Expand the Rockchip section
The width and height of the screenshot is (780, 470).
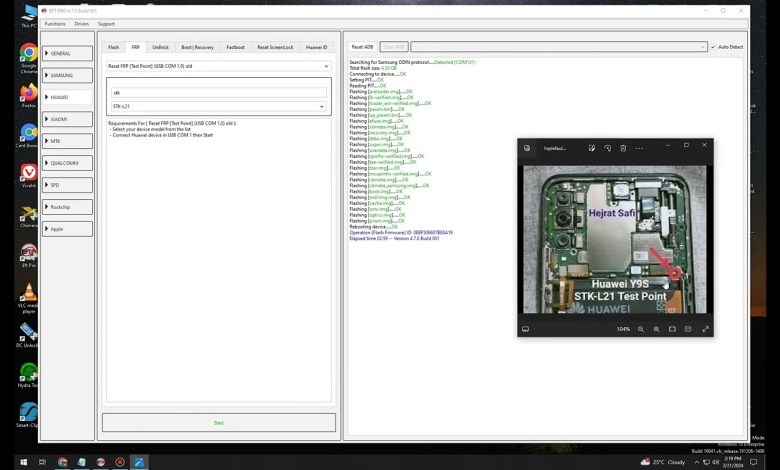(x=67, y=207)
